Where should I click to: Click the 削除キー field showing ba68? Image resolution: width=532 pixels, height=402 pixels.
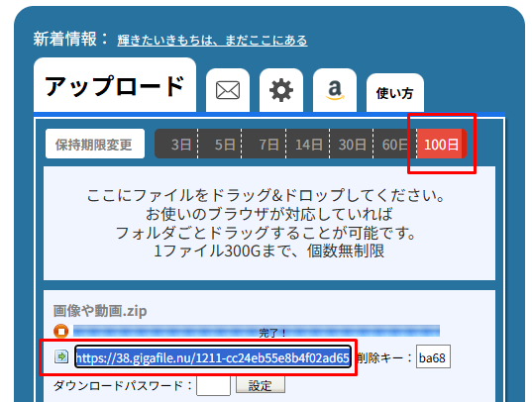(433, 356)
